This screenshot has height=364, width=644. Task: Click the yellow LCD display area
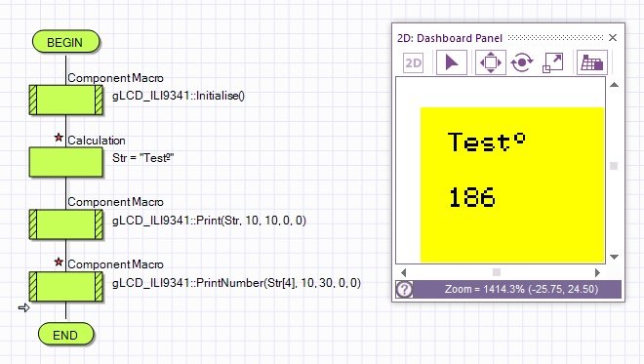(x=512, y=184)
